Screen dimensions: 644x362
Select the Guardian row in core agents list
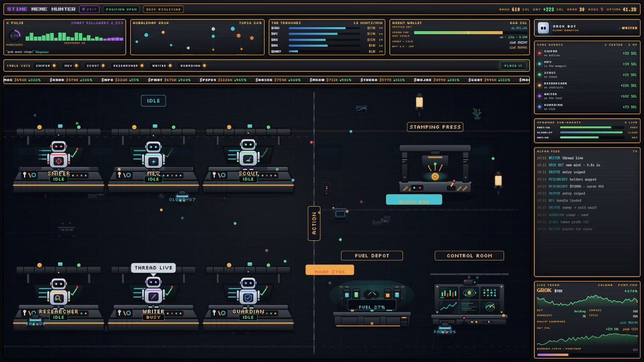(587, 107)
